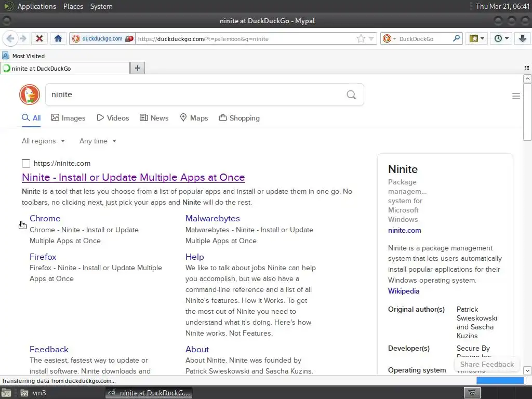This screenshot has height=399, width=532.
Task: Click the https://ninite.com result URL
Action: (62, 163)
